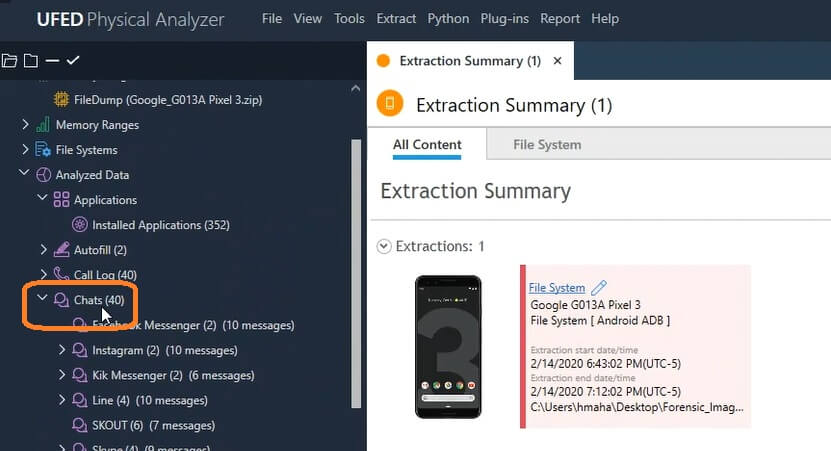The width and height of the screenshot is (831, 451).
Task: Open the Extract menu
Action: 396,19
